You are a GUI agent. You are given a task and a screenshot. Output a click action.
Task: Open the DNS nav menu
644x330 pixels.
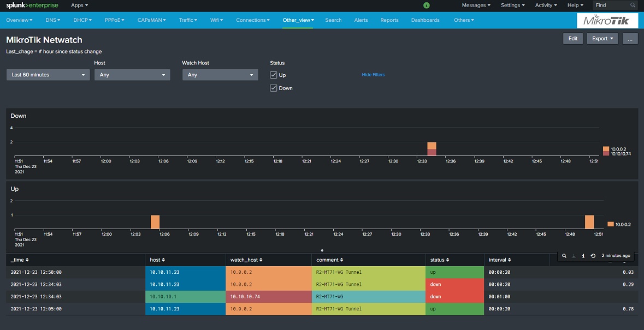[x=53, y=20]
